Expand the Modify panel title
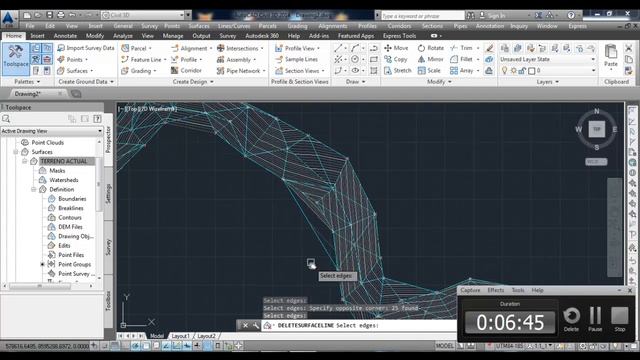Image resolution: width=640 pixels, height=360 pixels. [x=439, y=82]
